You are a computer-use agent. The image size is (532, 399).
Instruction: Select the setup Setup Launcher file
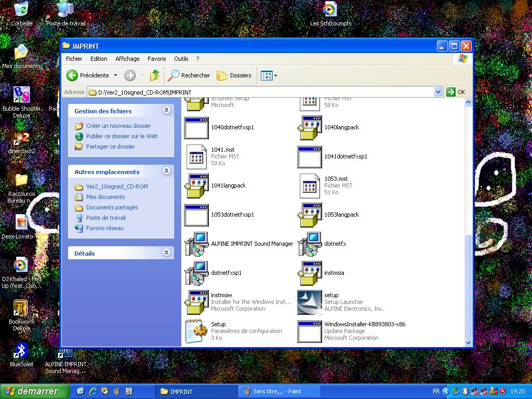pyautogui.click(x=310, y=302)
